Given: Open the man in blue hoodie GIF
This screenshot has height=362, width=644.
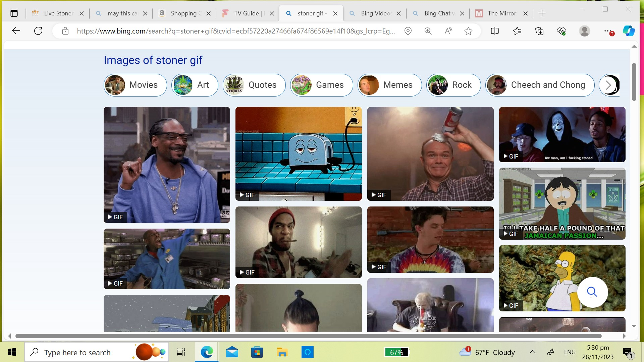Looking at the screenshot, I should (x=167, y=165).
